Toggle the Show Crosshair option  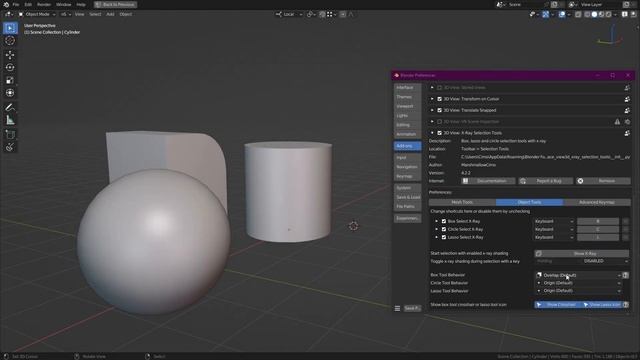(x=557, y=304)
